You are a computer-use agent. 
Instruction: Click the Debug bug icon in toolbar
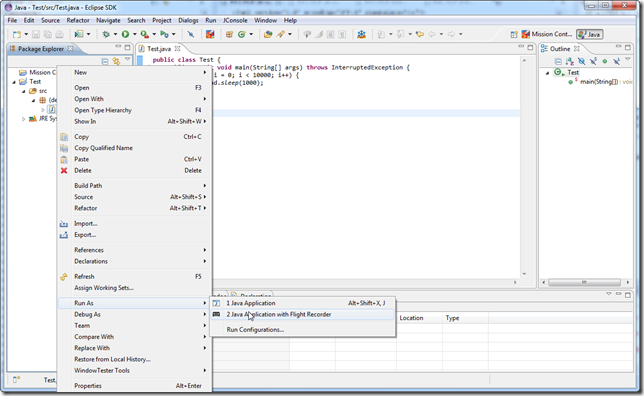106,35
